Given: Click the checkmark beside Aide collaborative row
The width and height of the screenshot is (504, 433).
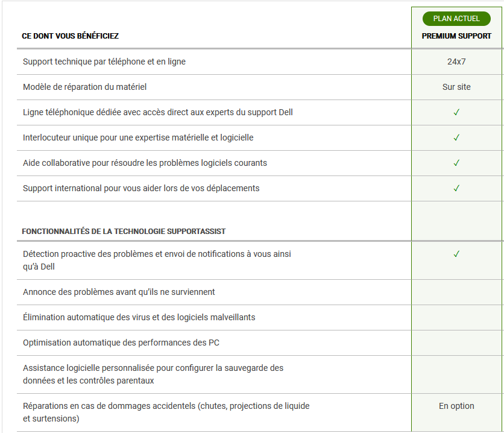Looking at the screenshot, I should pos(456,163).
